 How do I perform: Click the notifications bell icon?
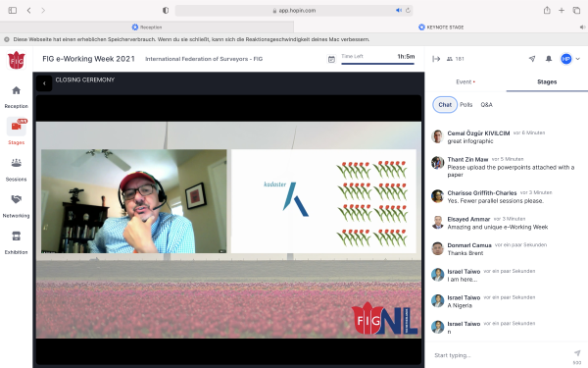(548, 59)
